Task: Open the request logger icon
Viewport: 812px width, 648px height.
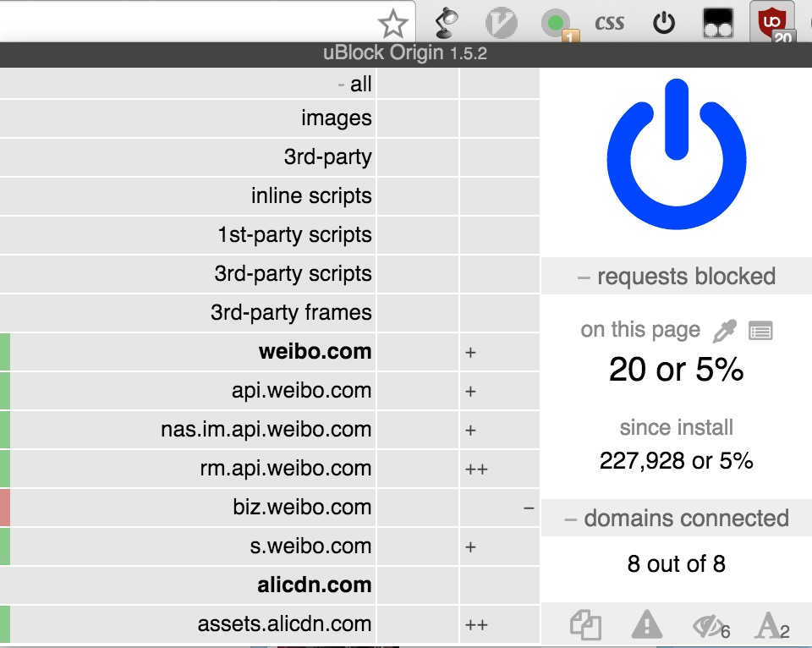Action: point(760,331)
